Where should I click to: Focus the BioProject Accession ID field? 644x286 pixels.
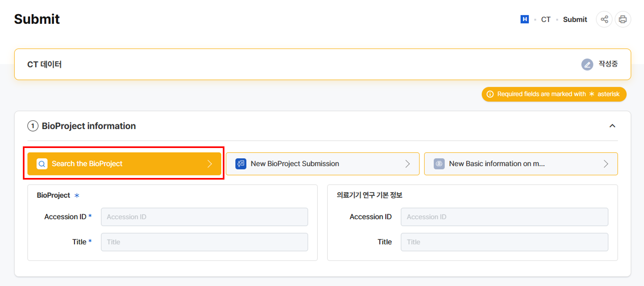click(204, 217)
